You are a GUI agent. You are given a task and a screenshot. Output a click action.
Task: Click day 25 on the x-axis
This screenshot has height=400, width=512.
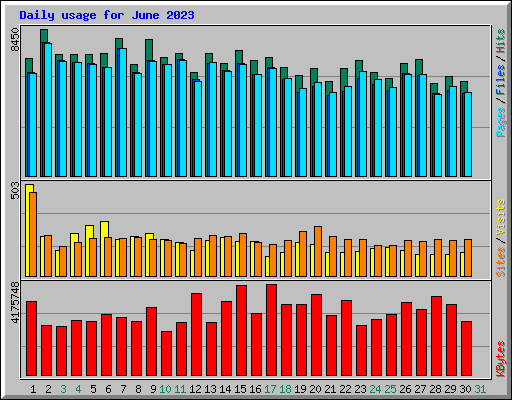click(390, 389)
